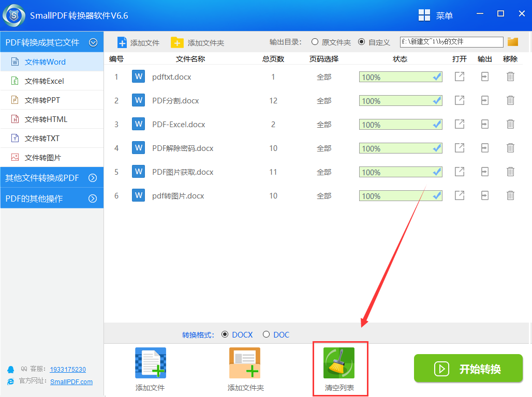Click the Word icon of pdftxt.docx
This screenshot has height=397, width=532.
tap(138, 77)
